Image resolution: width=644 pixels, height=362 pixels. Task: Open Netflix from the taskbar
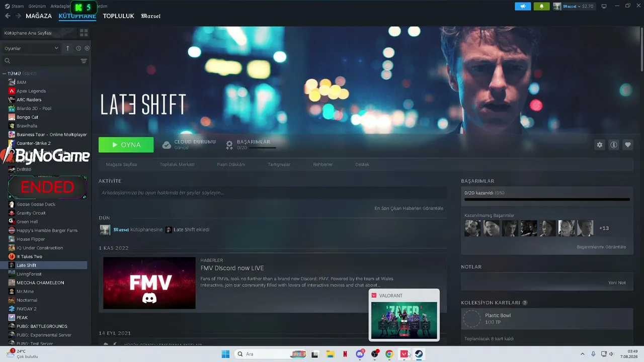click(345, 354)
